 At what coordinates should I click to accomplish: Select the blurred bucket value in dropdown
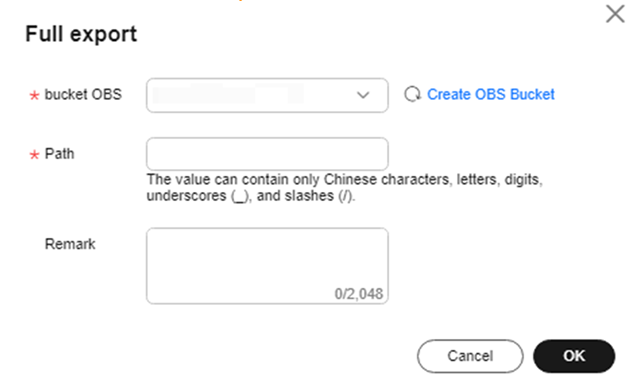pyautogui.click(x=228, y=95)
